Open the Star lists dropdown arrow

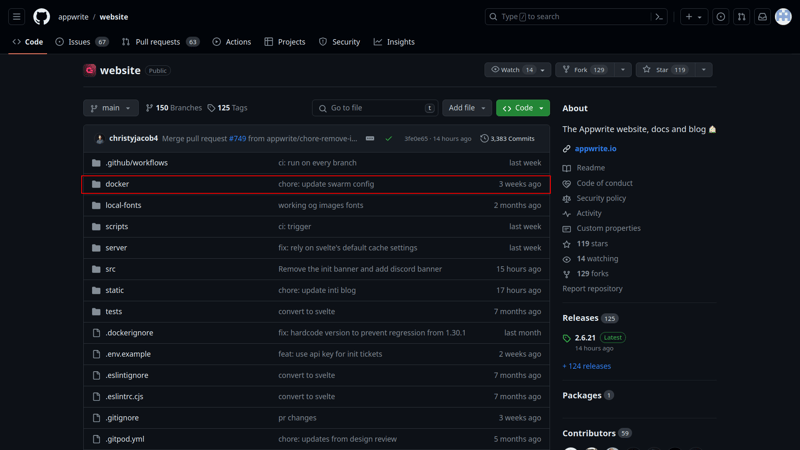[704, 70]
